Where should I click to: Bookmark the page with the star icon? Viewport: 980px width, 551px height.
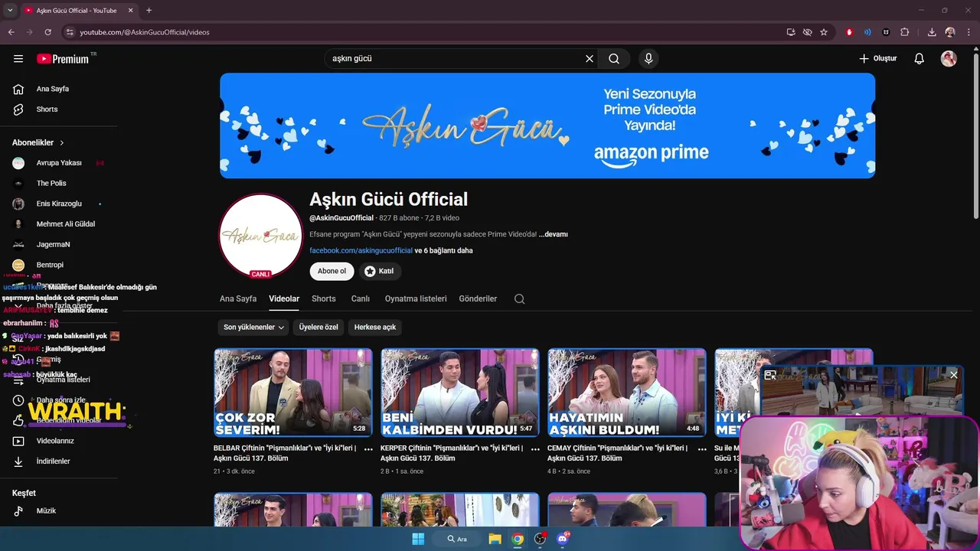tap(824, 32)
